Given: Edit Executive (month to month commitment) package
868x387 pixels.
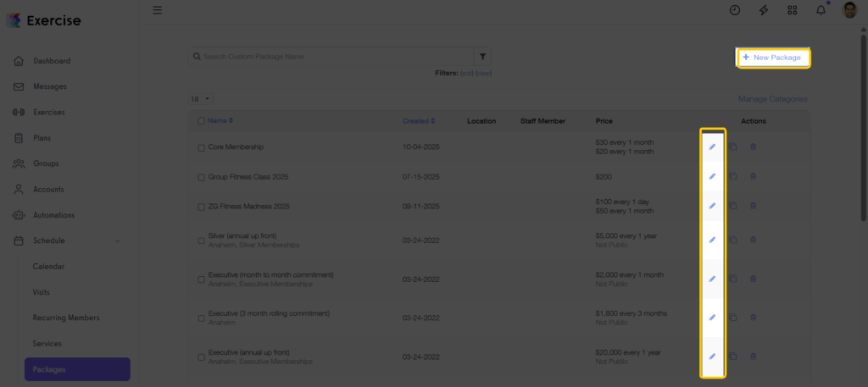Looking at the screenshot, I should point(712,279).
